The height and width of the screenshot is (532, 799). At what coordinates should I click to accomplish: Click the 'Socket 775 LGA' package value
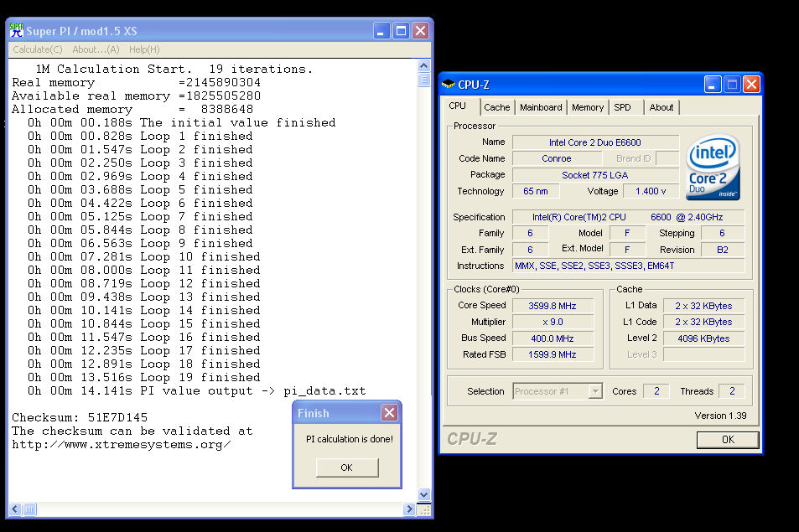[x=595, y=175]
